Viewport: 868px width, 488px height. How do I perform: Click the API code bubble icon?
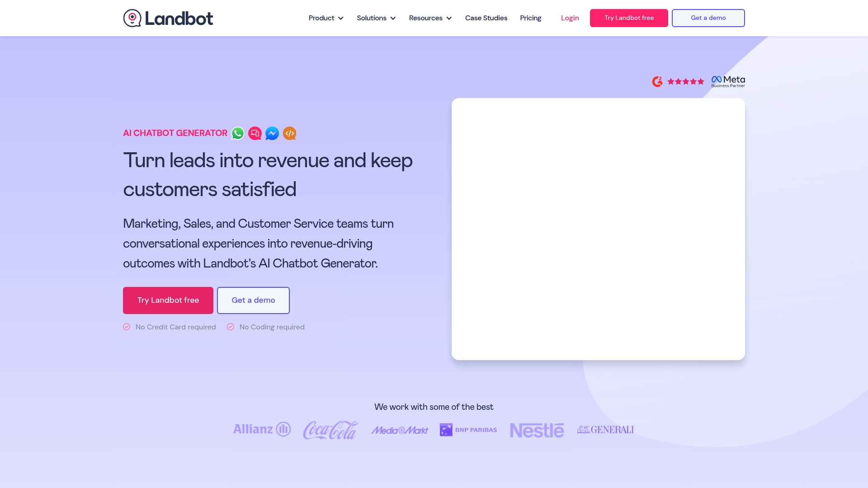pyautogui.click(x=289, y=133)
